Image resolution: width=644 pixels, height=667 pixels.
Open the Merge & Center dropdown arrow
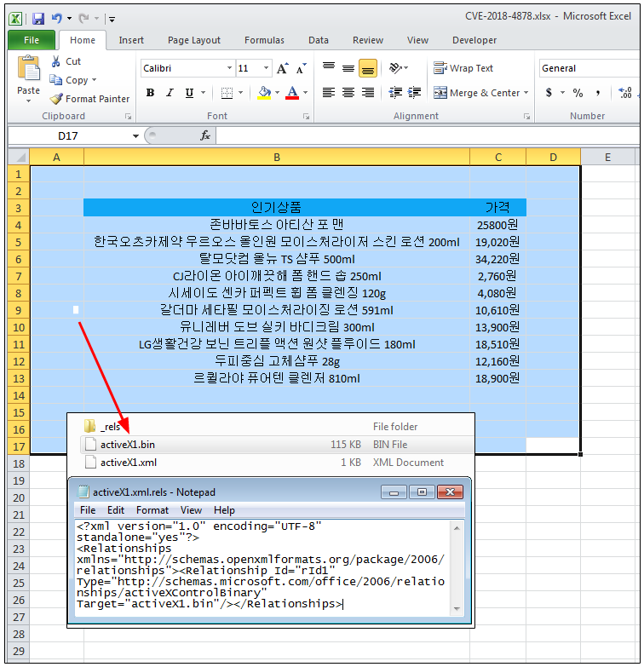tap(526, 93)
